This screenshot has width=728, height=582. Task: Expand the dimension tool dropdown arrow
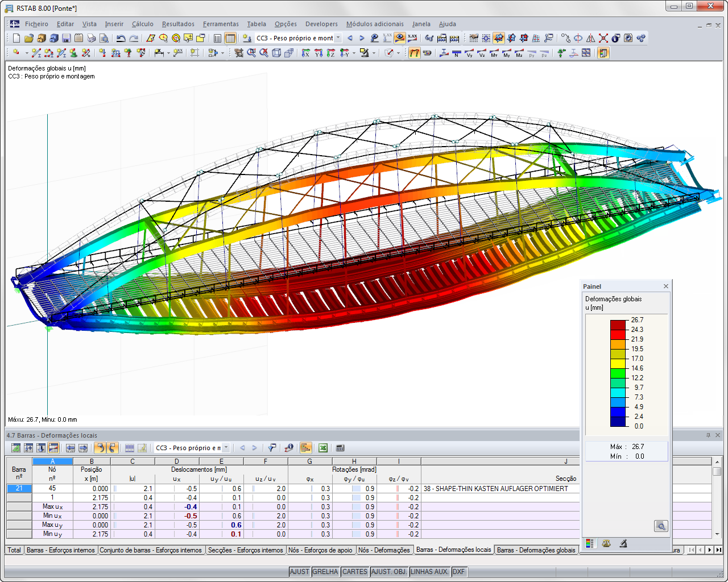[x=169, y=53]
